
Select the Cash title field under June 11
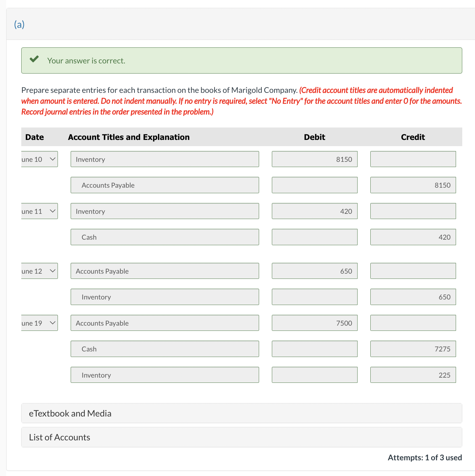pos(165,237)
